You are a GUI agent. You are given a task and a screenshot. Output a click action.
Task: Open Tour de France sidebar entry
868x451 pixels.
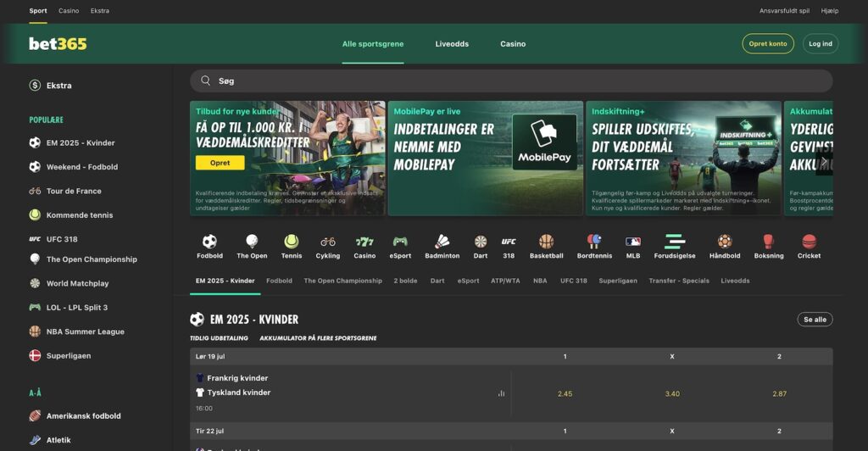pyautogui.click(x=74, y=191)
